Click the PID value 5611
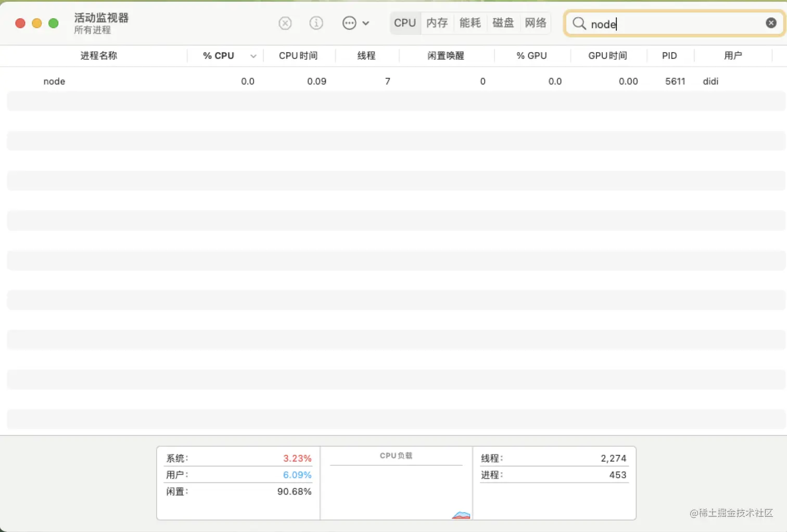Viewport: 787px width, 532px height. point(675,81)
